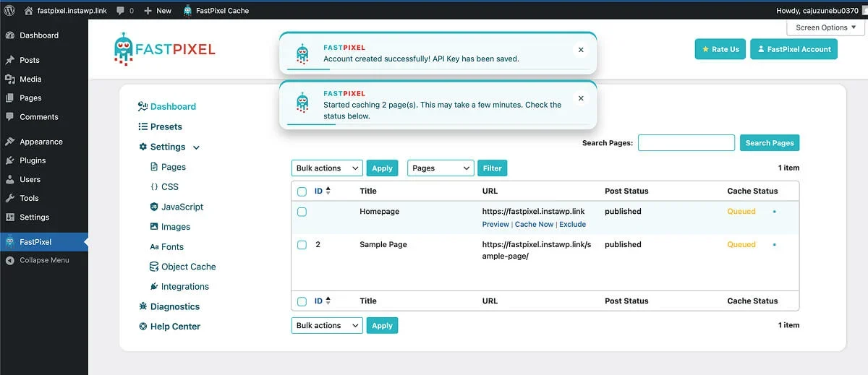Open Media library in the sidebar
Screen dimensions: 868x375
click(x=30, y=79)
